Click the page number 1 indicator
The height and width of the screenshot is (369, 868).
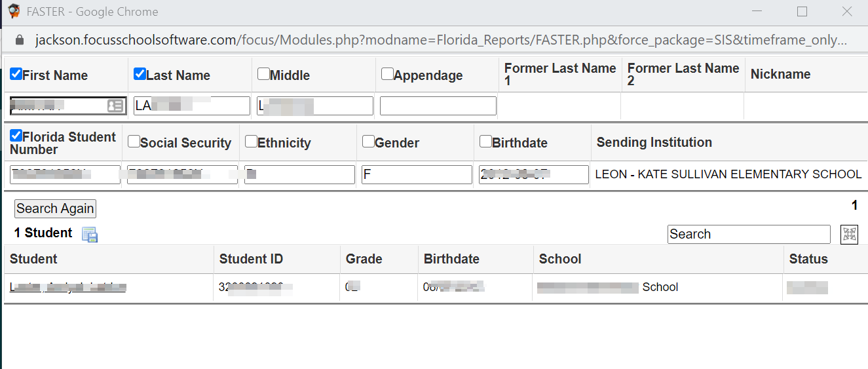click(854, 206)
